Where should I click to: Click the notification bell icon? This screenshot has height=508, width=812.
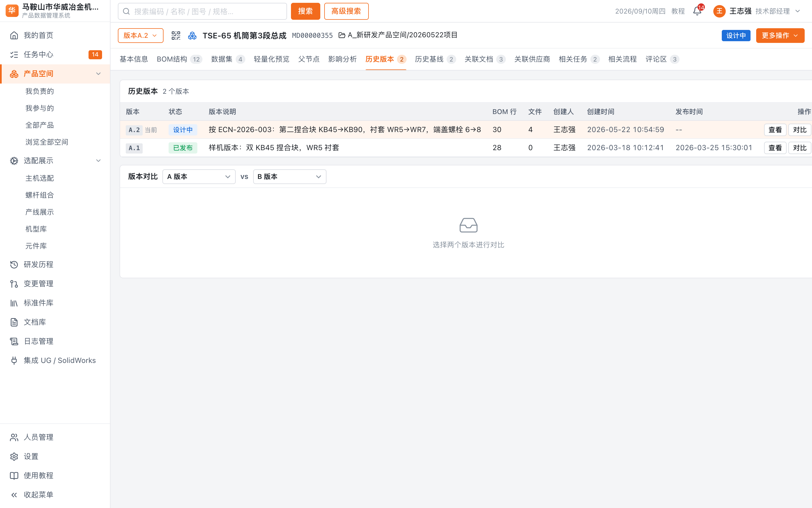pos(697,11)
